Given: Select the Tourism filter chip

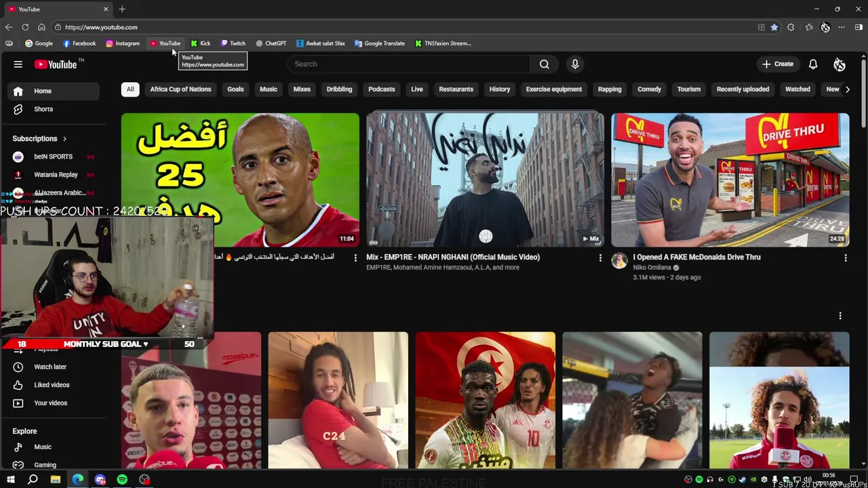Looking at the screenshot, I should (688, 89).
